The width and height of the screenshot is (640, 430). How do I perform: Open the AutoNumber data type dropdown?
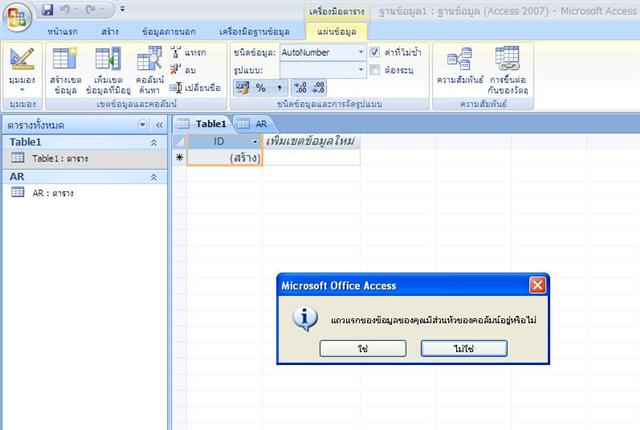[x=360, y=51]
